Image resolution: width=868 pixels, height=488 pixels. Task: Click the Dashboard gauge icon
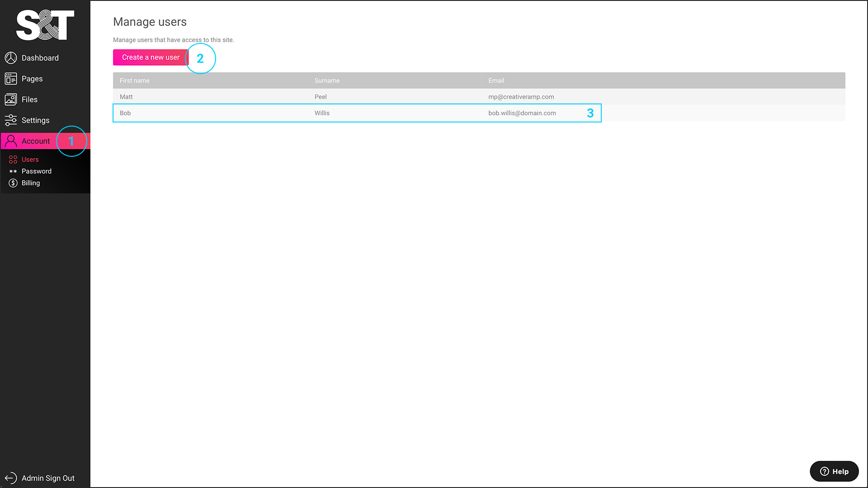pyautogui.click(x=11, y=58)
